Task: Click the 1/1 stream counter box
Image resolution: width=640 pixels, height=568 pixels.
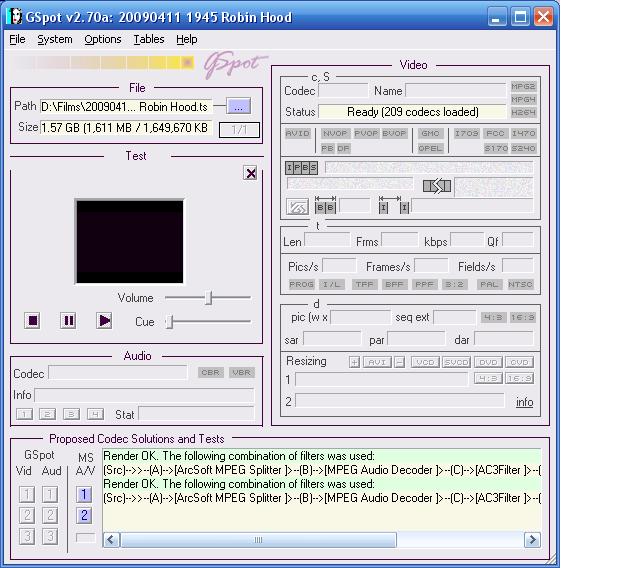Action: (239, 130)
